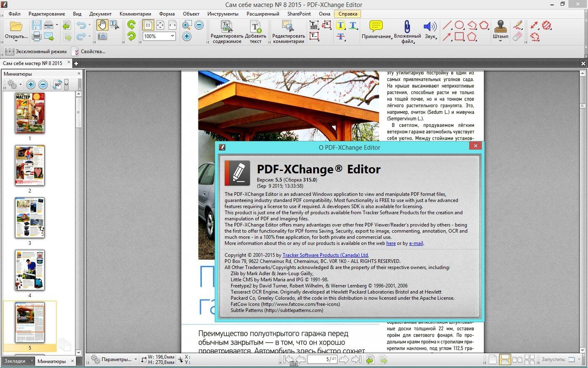Select page 1 thumbnail

click(30, 113)
